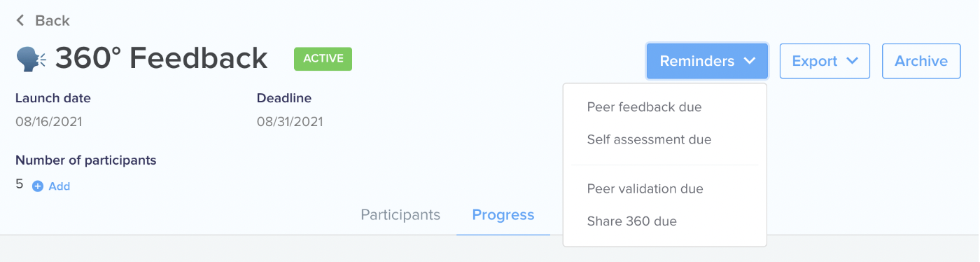
Task: Select Peer feedback due reminder
Action: [x=644, y=107]
